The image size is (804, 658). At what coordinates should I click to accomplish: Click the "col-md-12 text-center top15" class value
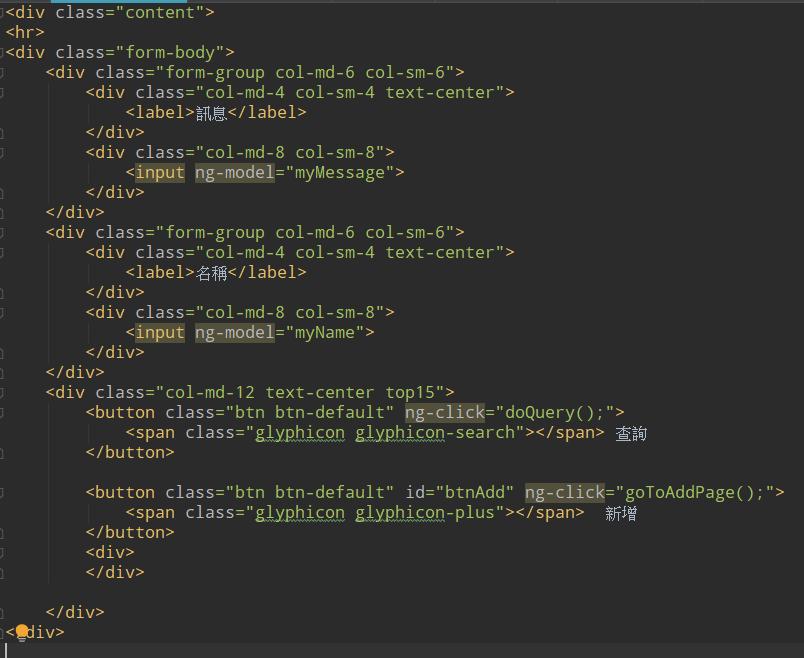coord(299,392)
